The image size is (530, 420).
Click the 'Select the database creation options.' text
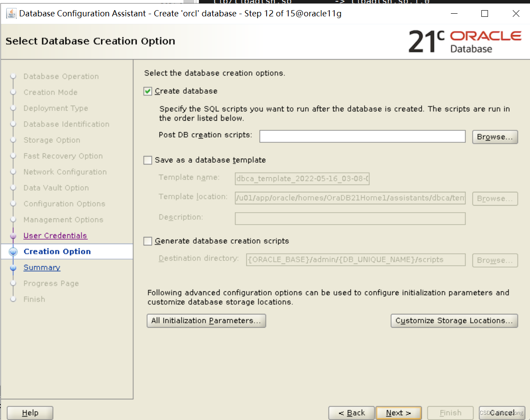tap(215, 73)
